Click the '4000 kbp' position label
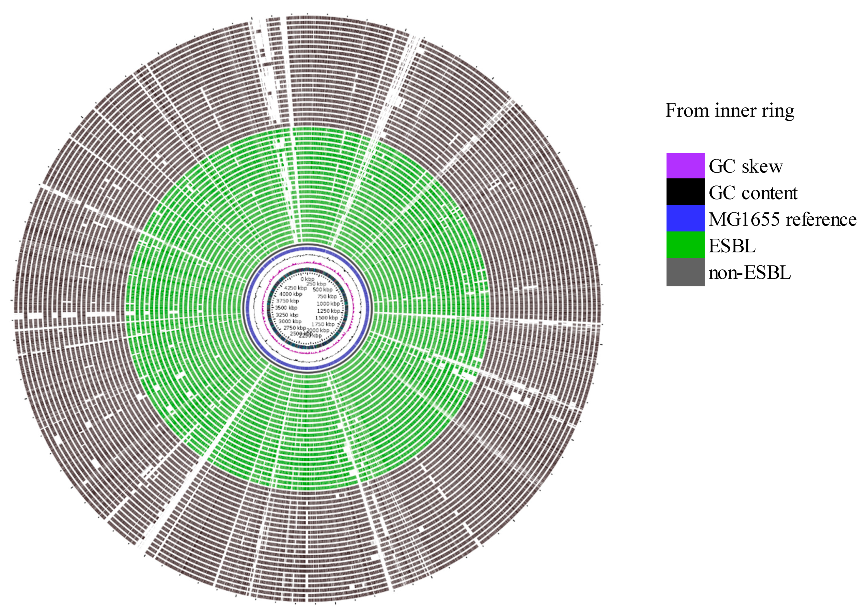868x614 pixels. coord(291,294)
